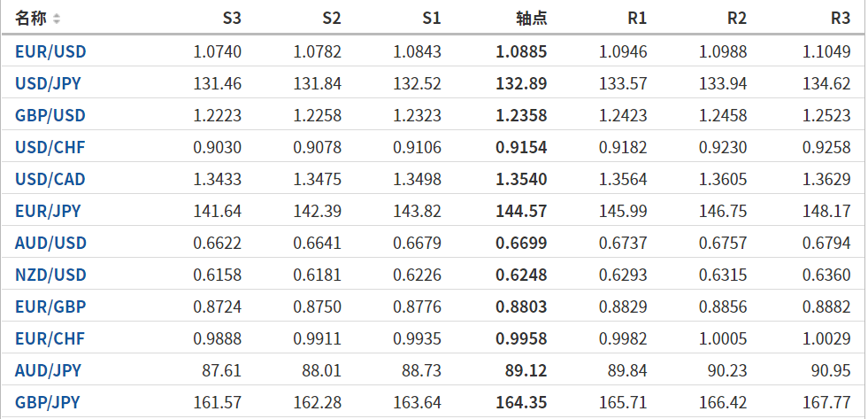Open the USD/CAD pair link

pos(50,179)
